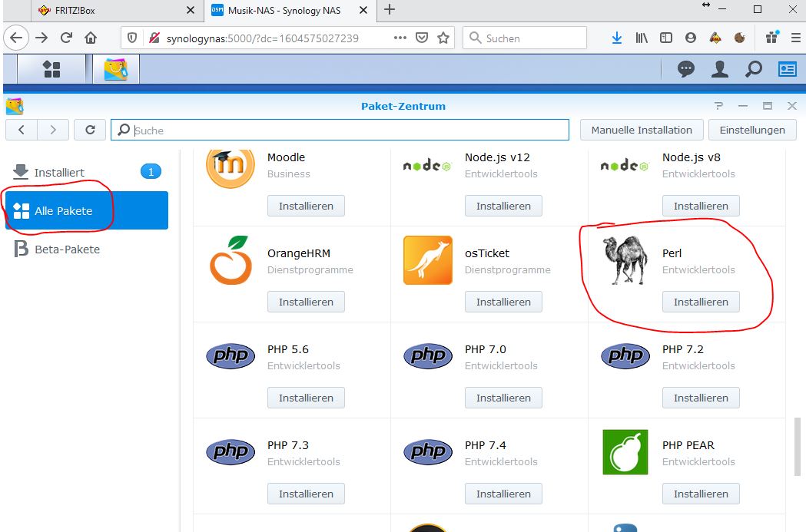806x532 pixels.
Task: Install the PHP 7.3 package
Action: [306, 494]
